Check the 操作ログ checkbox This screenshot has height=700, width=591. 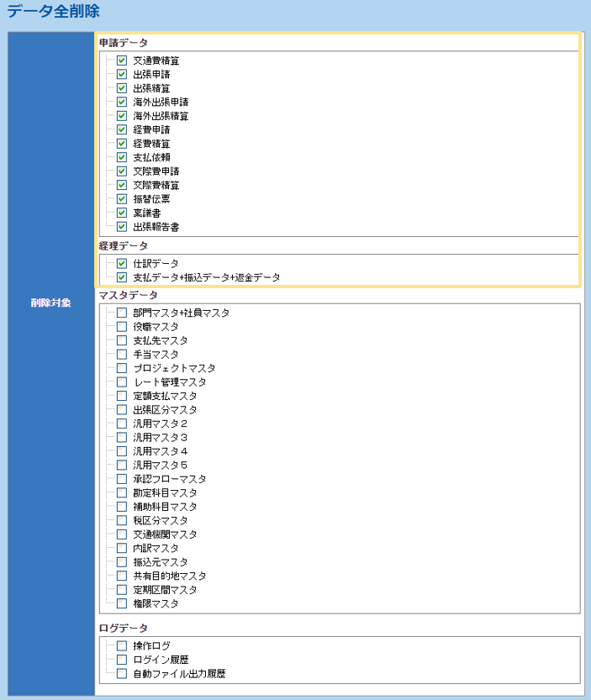(x=122, y=645)
